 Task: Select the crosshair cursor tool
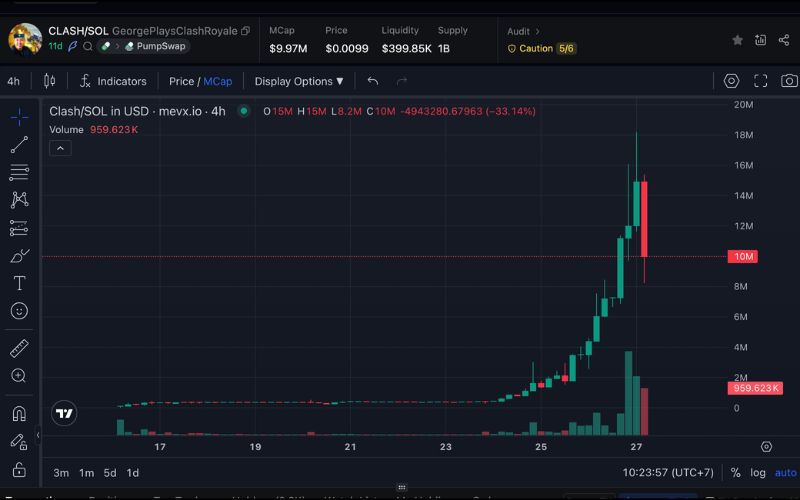click(x=19, y=117)
